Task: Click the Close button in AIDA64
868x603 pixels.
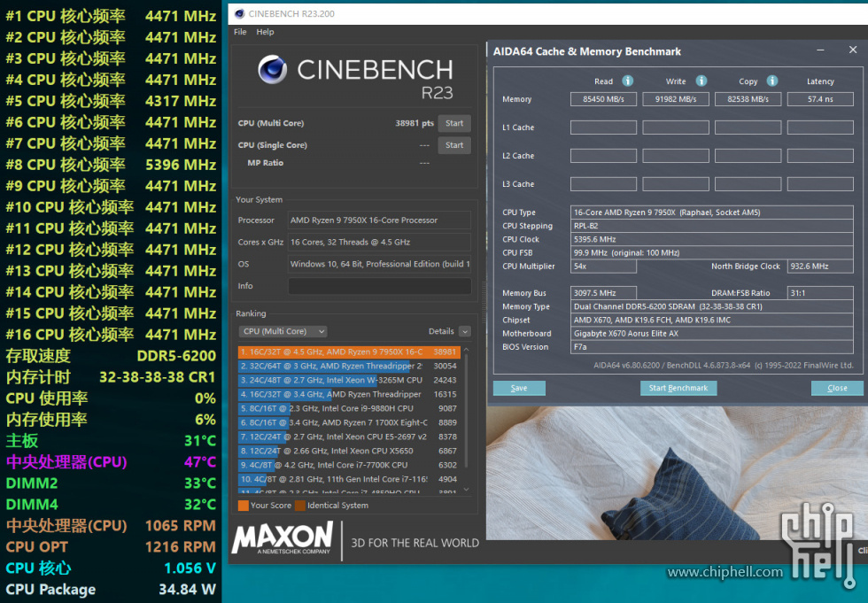Action: tap(837, 388)
